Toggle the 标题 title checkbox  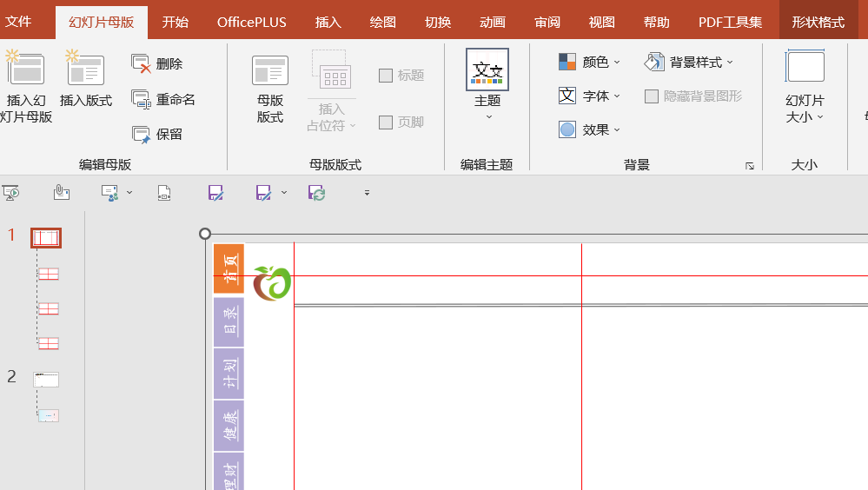(x=385, y=76)
